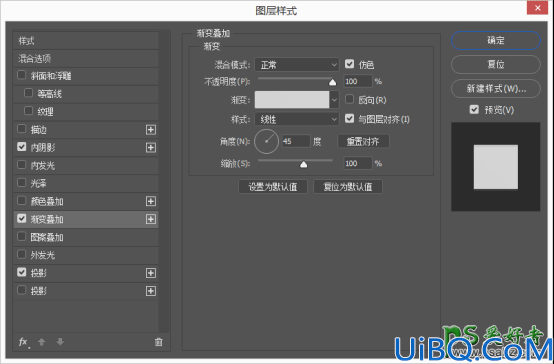Viewport: 554px width, 364px height.
Task: Click 重置对齐 button
Action: (x=363, y=141)
